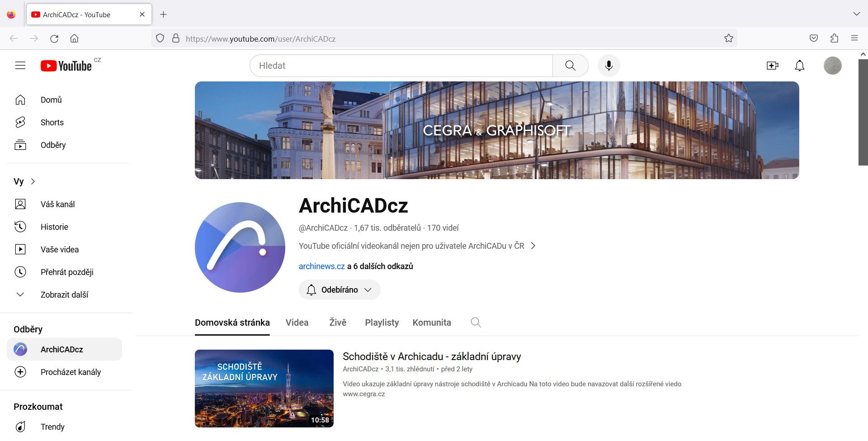Open the archinews.cz link
Viewport: 868px width, 441px height.
tap(321, 266)
